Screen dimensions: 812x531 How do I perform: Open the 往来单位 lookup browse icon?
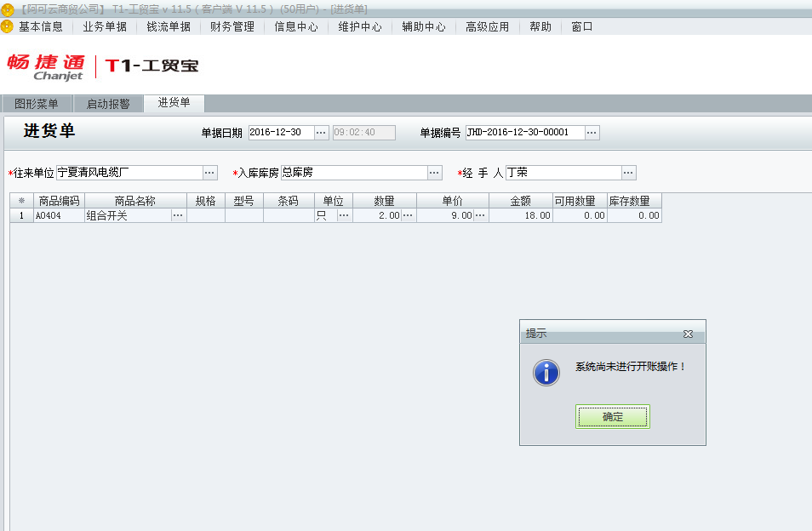coord(210,172)
